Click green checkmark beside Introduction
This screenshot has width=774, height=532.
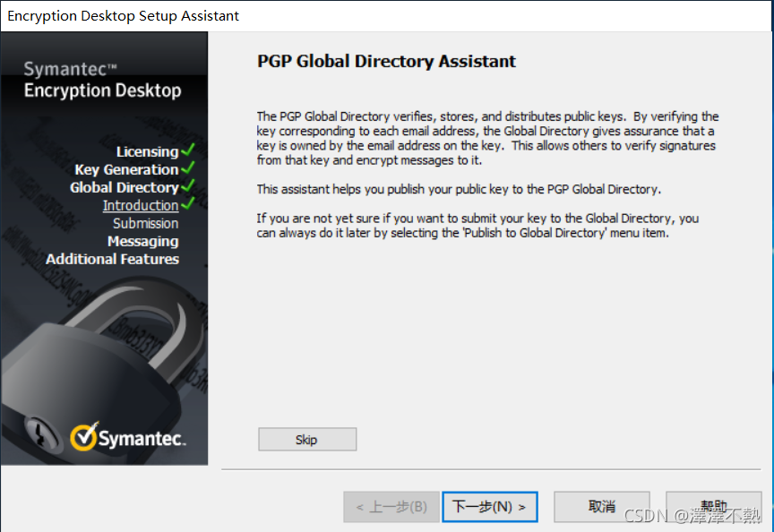coord(188,203)
